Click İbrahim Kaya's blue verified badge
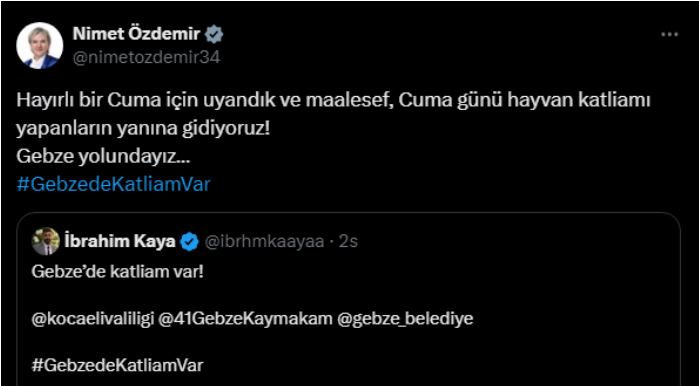The height and width of the screenshot is (386, 699). click(190, 242)
